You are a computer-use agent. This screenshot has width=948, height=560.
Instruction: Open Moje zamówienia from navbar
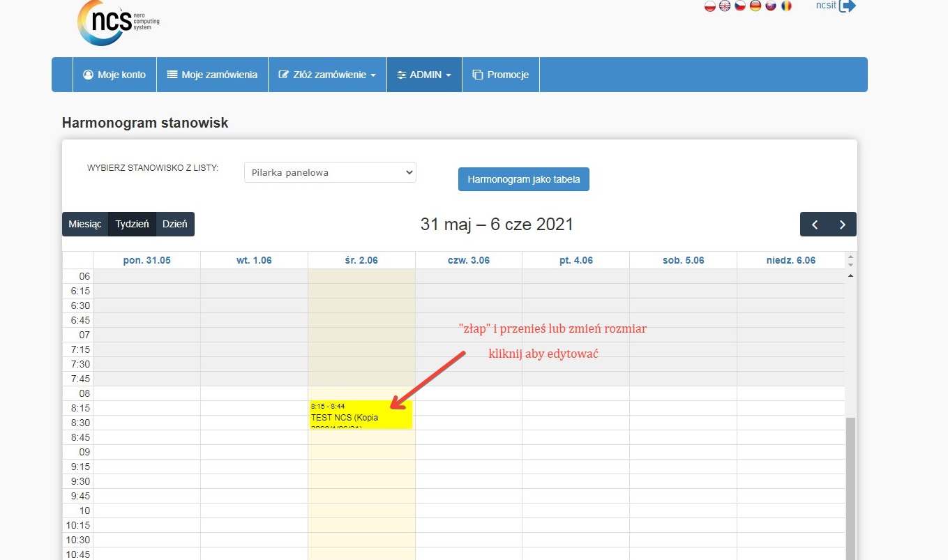[x=212, y=75]
